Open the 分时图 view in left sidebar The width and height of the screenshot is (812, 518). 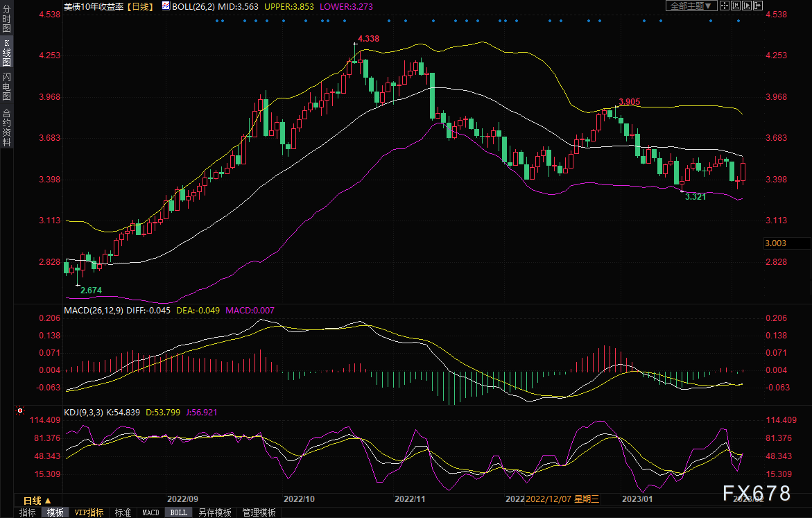[6, 19]
